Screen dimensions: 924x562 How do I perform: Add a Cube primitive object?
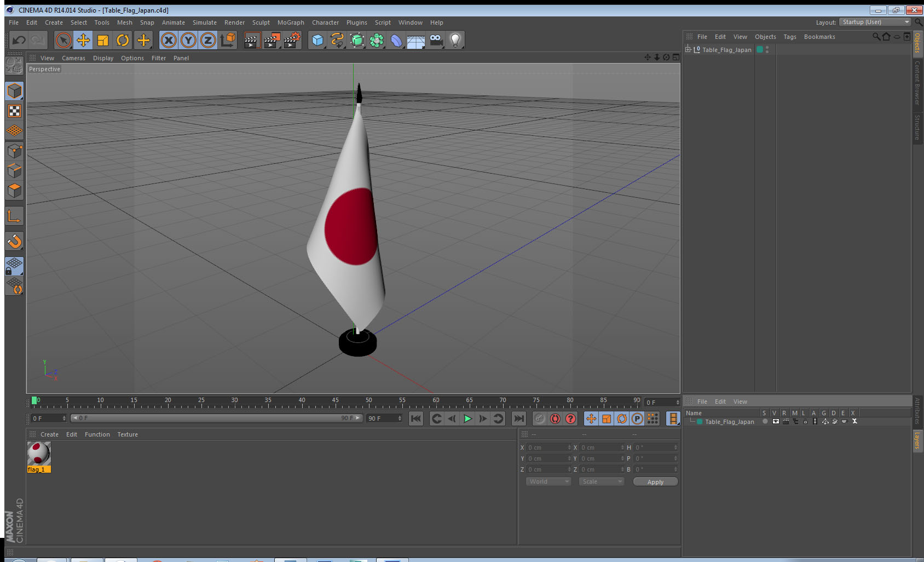pyautogui.click(x=317, y=40)
